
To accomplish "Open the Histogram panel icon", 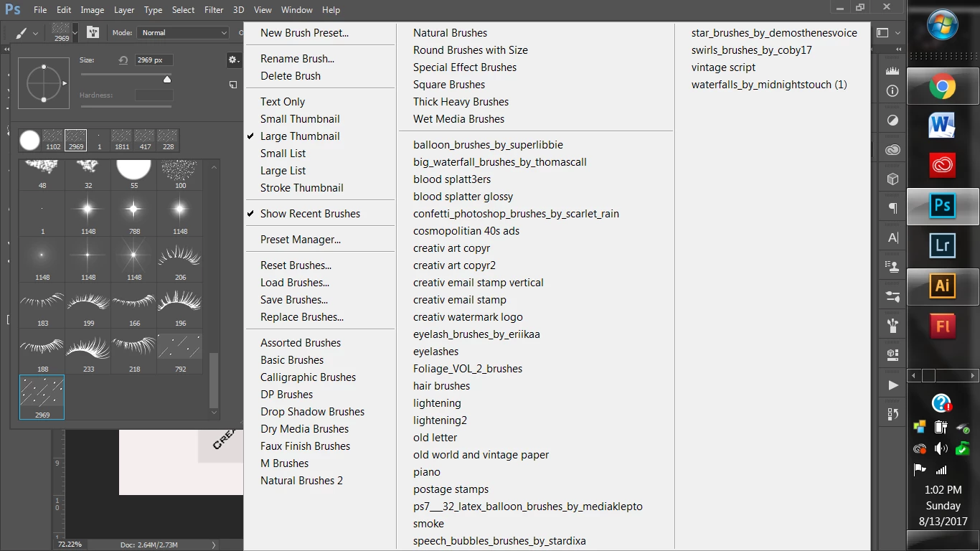I will click(x=892, y=70).
